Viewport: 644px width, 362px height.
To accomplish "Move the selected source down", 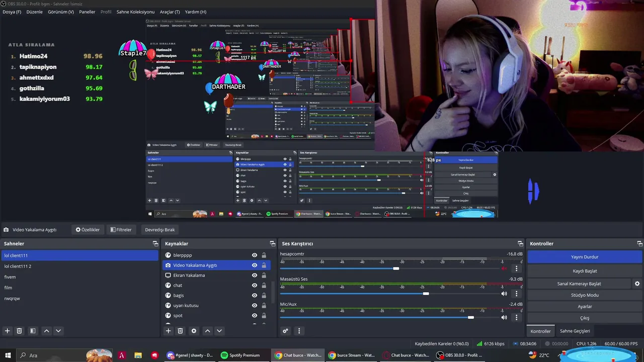I will pos(219,331).
